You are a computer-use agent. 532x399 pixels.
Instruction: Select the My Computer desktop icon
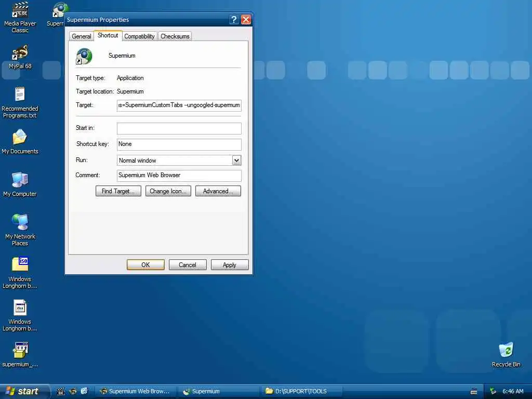tap(20, 184)
